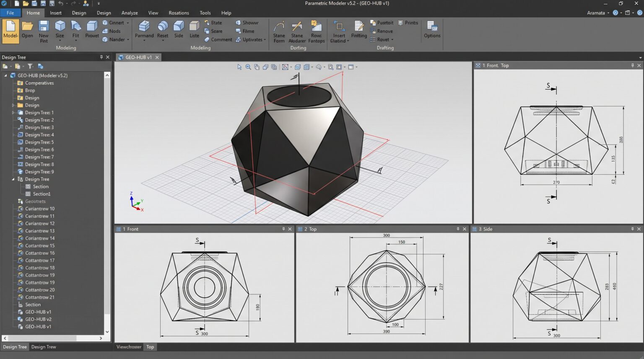The width and height of the screenshot is (644, 359).
Task: Pick the Stane Alodarer tool
Action: tap(297, 31)
